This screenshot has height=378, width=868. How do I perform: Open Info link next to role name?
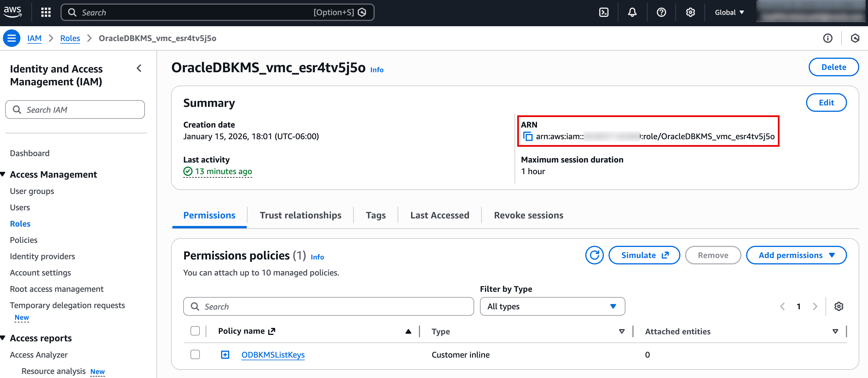(x=377, y=70)
